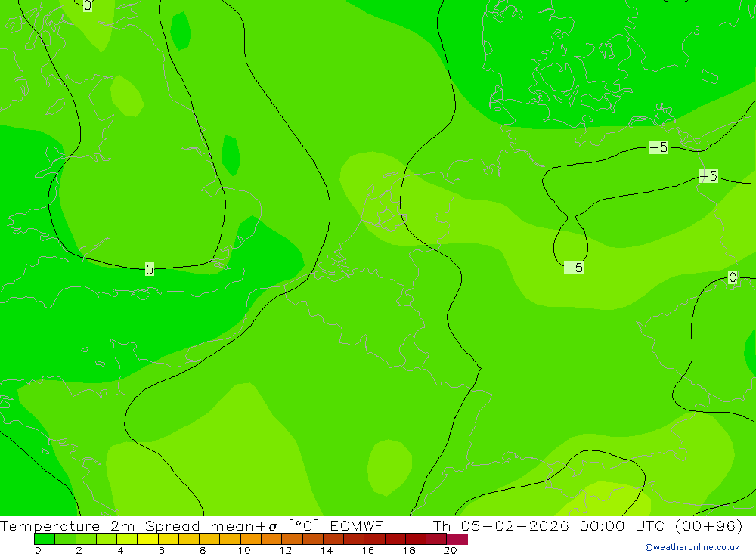Screen dimensions: 756x554
Task: Click the ECMWF model name in the title
Action: 356,525
